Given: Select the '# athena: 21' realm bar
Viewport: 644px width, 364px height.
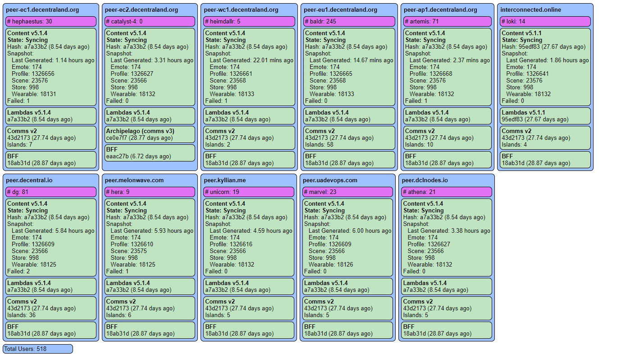Looking at the screenshot, I should (447, 192).
